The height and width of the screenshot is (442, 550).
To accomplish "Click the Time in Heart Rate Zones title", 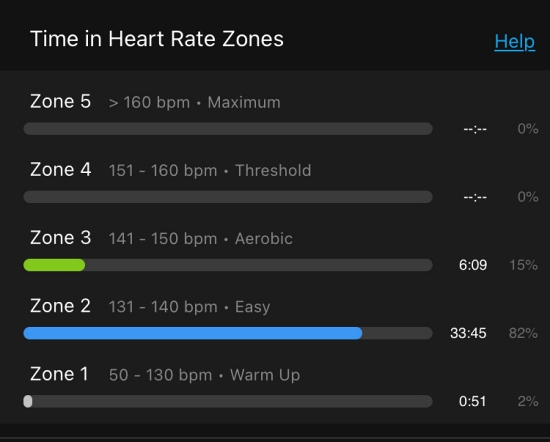I will click(157, 39).
